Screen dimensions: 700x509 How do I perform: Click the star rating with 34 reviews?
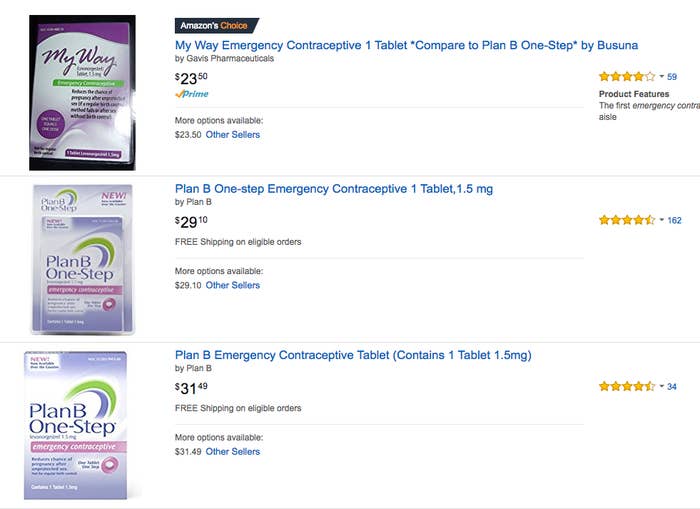(627, 386)
